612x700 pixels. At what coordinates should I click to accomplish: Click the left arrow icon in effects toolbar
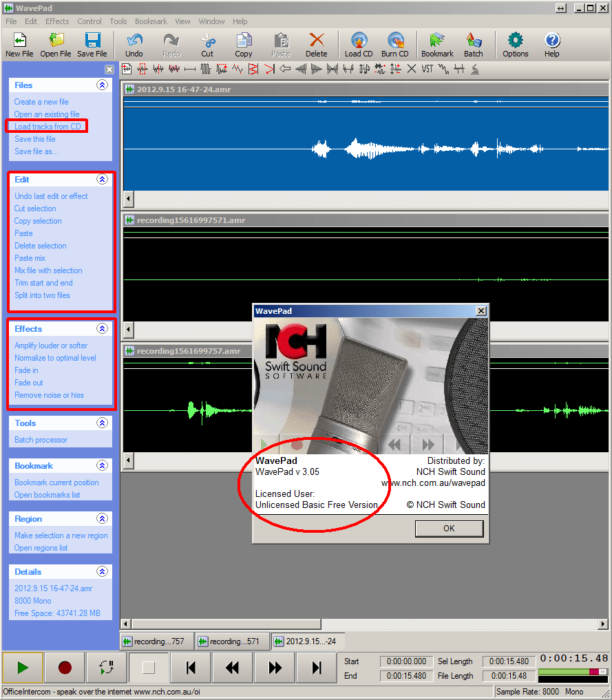coord(285,69)
